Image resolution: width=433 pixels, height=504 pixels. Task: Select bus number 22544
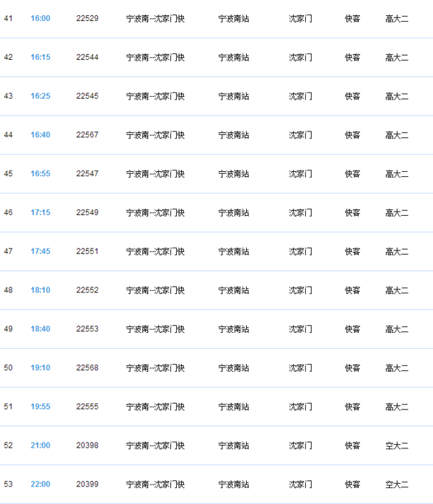pos(87,57)
